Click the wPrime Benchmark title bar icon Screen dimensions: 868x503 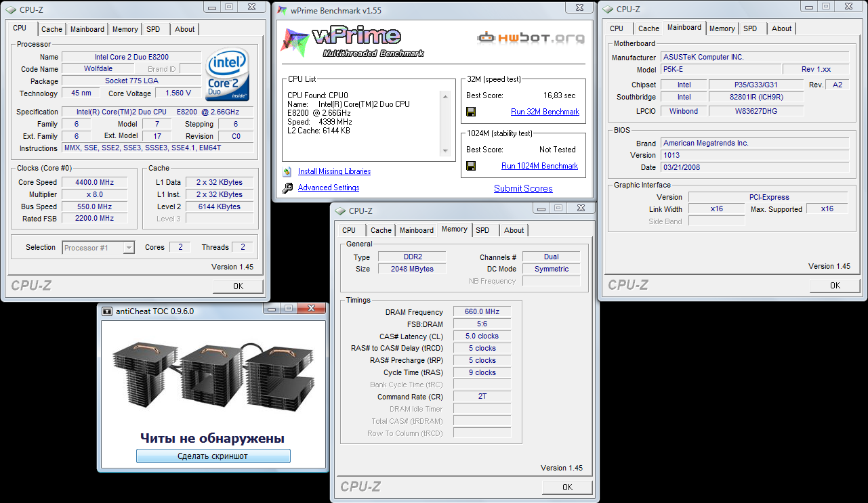(283, 11)
